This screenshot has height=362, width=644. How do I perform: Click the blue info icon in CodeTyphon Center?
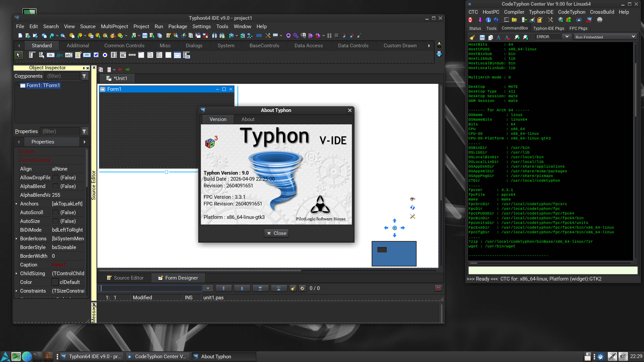click(488, 20)
